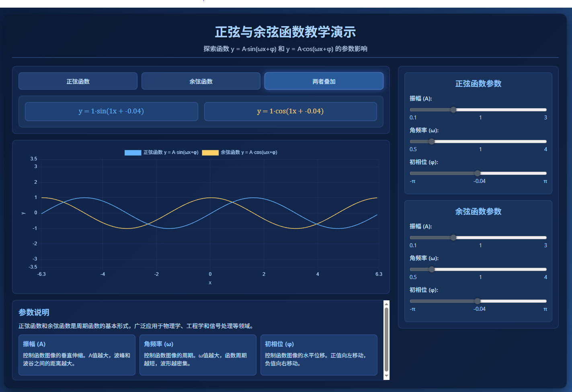This screenshot has height=392, width=572.
Task: Select the 两者叠加 display mode
Action: [324, 81]
